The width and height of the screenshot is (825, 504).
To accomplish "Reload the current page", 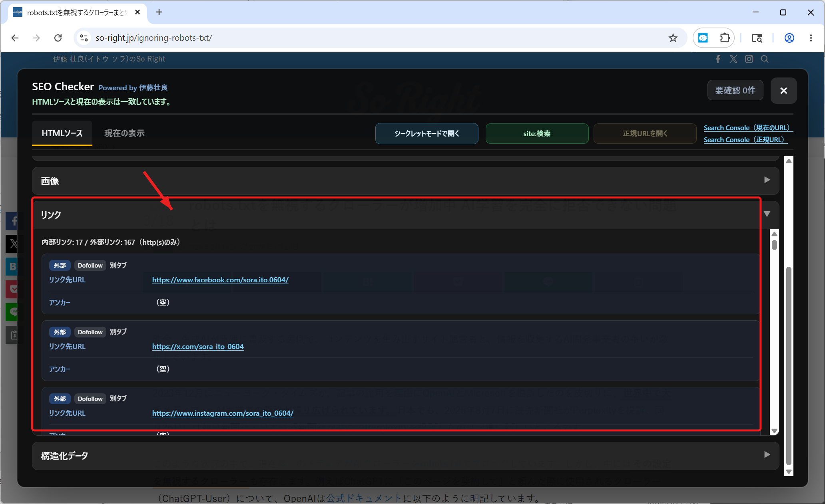I will [x=58, y=38].
